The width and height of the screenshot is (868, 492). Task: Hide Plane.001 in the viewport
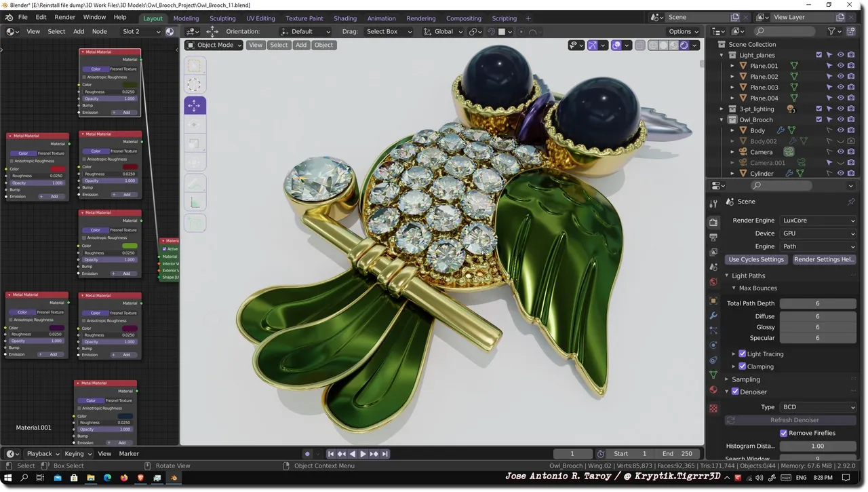pyautogui.click(x=840, y=66)
